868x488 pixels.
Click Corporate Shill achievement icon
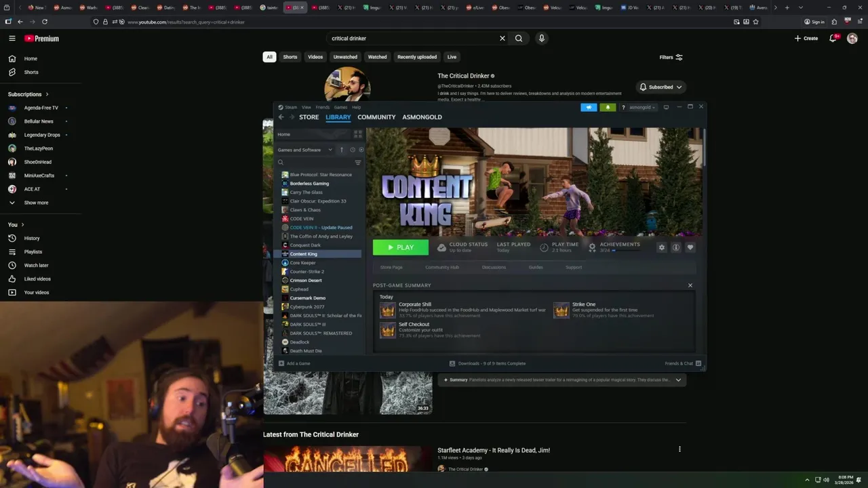coord(387,310)
